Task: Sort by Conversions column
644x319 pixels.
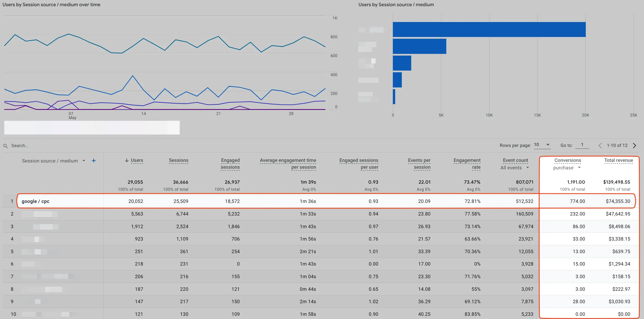Action: [567, 160]
